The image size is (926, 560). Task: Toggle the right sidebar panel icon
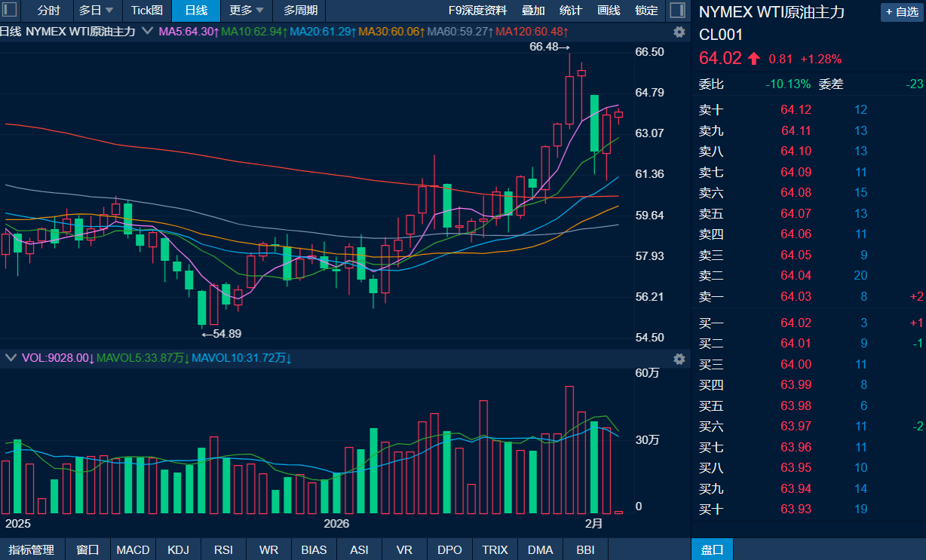(x=677, y=11)
